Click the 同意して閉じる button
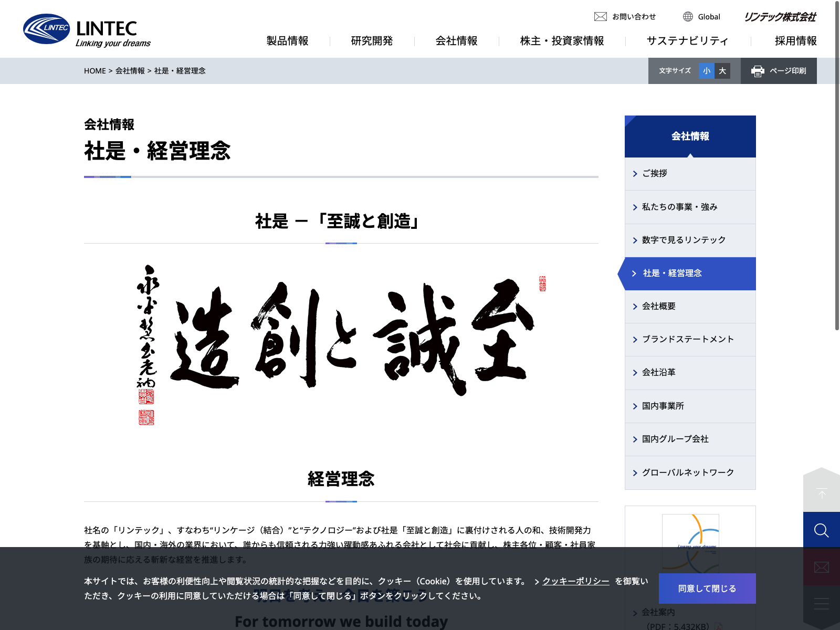840x630 pixels. point(707,589)
